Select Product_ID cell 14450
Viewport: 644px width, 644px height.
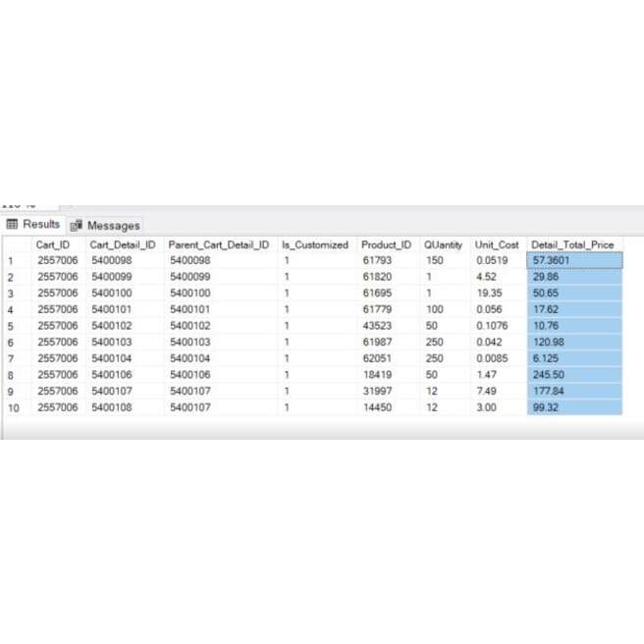point(376,406)
